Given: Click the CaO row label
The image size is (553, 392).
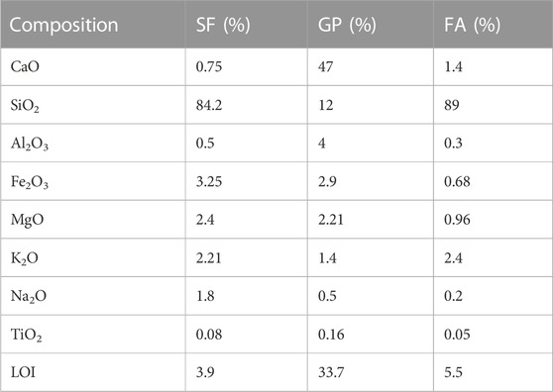Looking at the screenshot, I should [x=25, y=66].
